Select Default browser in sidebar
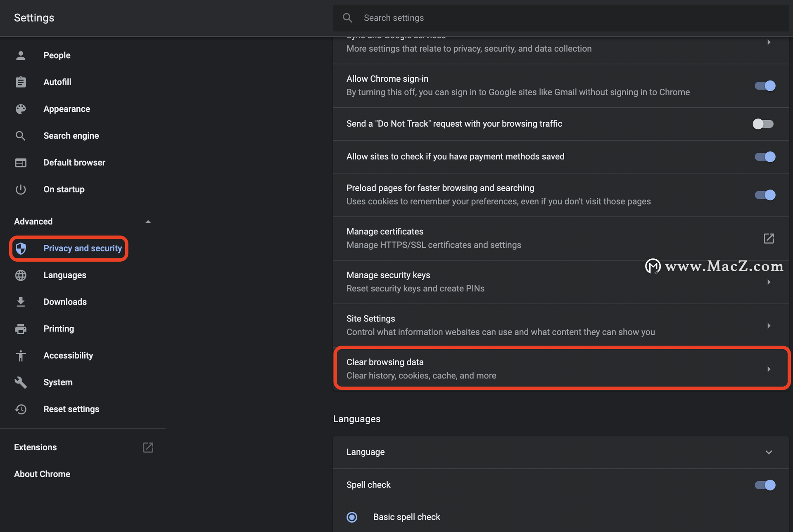793x532 pixels. click(x=74, y=163)
